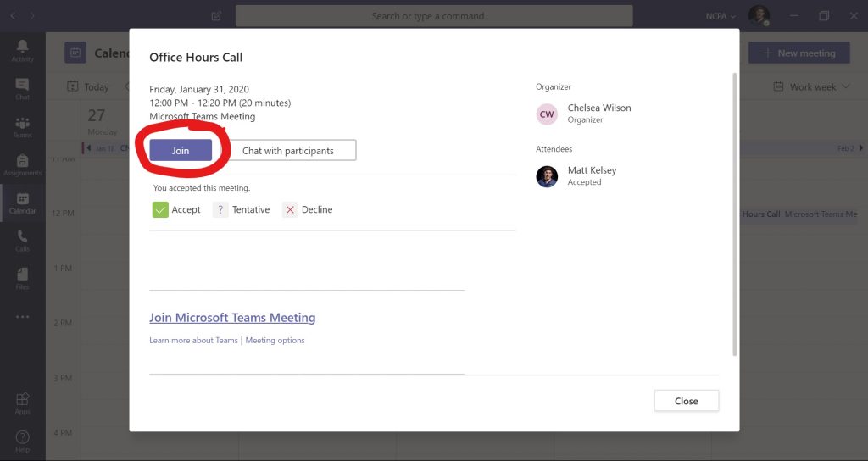Image resolution: width=868 pixels, height=461 pixels.
Task: Select the 27 Monday date header
Action: pos(103,122)
